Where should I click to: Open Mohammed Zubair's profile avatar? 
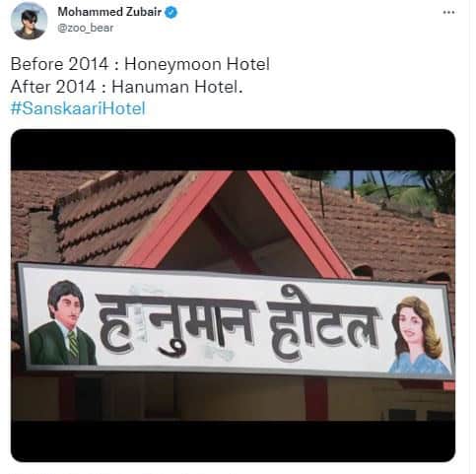pos(29,22)
